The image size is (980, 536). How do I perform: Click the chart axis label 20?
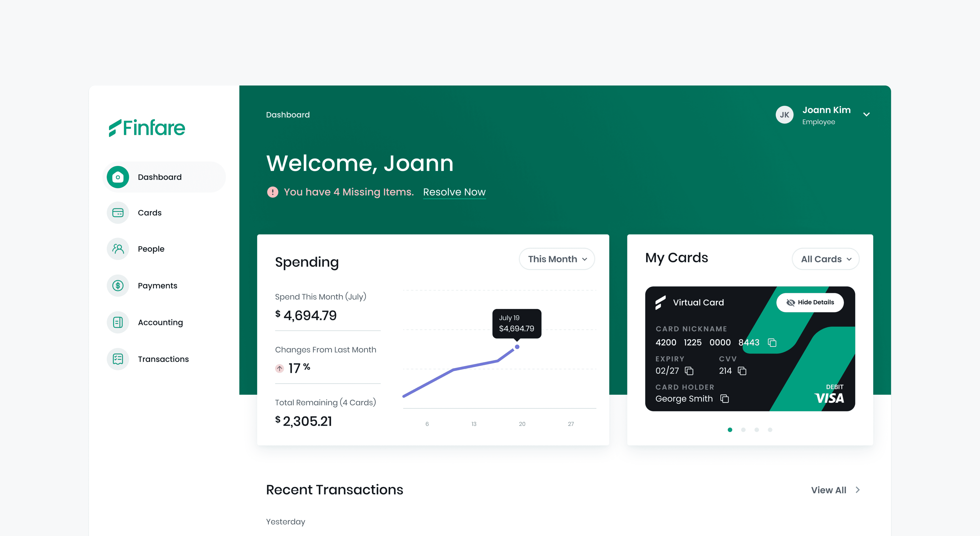(x=522, y=424)
